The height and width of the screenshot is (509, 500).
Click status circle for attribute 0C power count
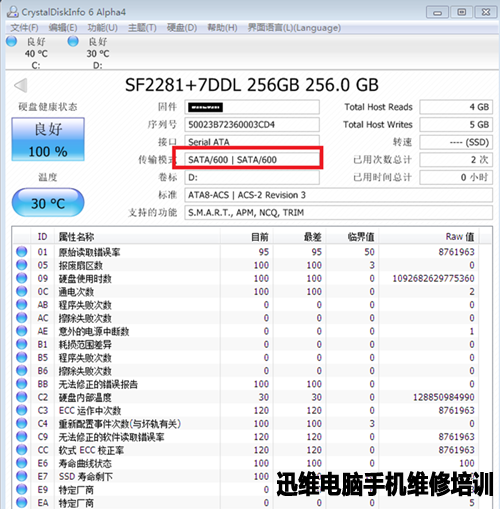coord(22,291)
